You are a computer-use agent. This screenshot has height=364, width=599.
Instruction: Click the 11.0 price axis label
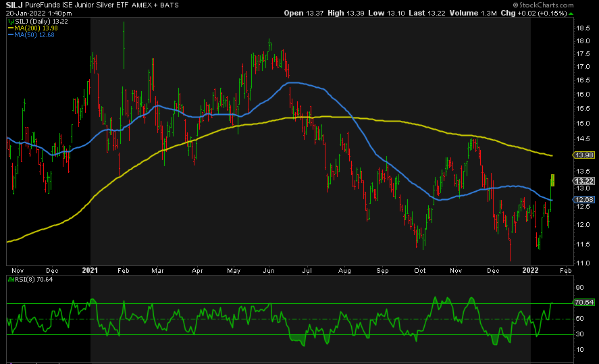[583, 263]
